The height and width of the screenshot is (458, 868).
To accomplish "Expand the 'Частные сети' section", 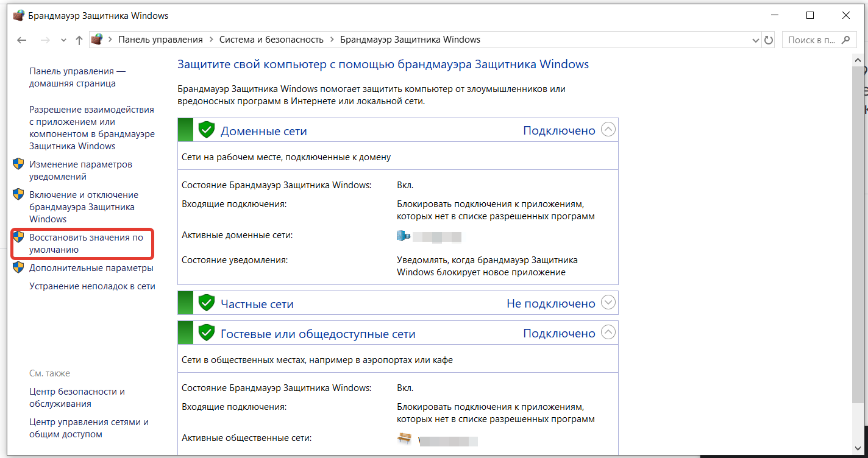I will coord(608,302).
